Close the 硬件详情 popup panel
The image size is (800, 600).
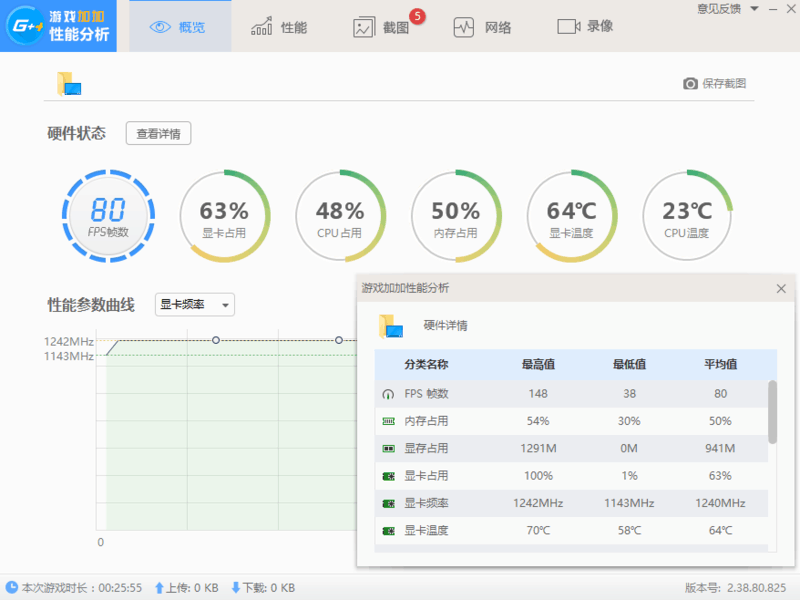(781, 288)
